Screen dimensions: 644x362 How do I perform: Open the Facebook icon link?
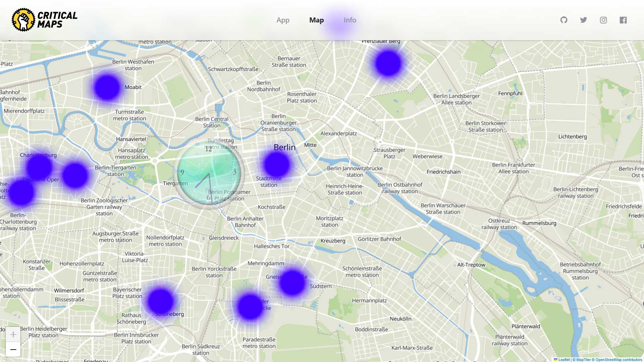(623, 20)
